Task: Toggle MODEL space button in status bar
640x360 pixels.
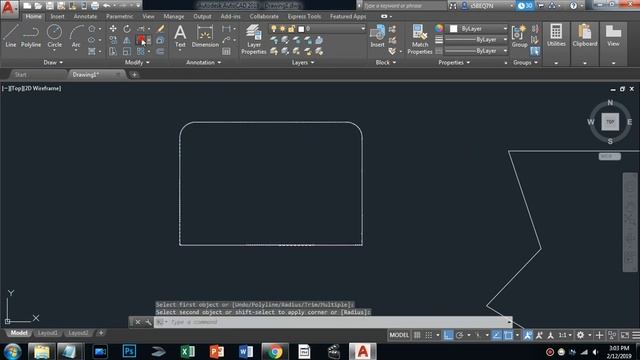Action: pos(399,335)
